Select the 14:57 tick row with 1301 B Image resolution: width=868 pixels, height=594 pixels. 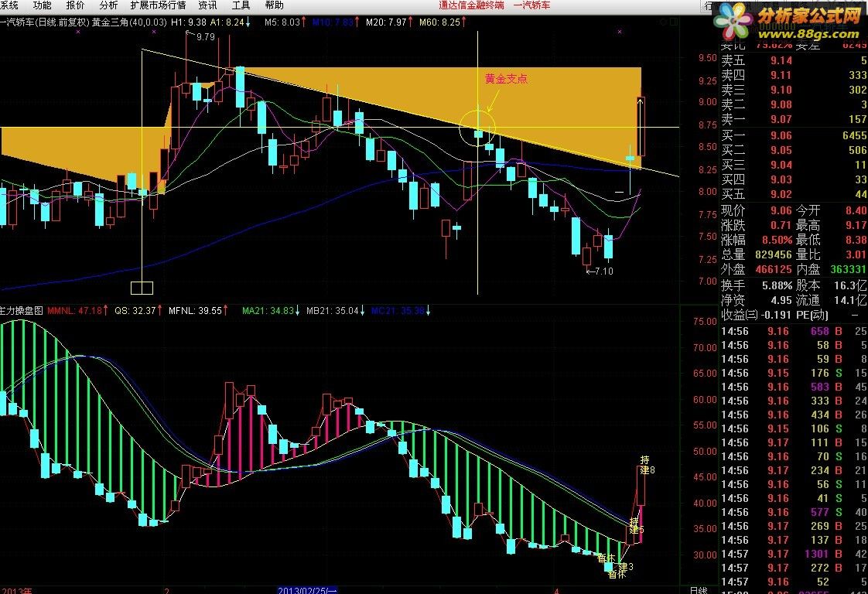tap(793, 554)
